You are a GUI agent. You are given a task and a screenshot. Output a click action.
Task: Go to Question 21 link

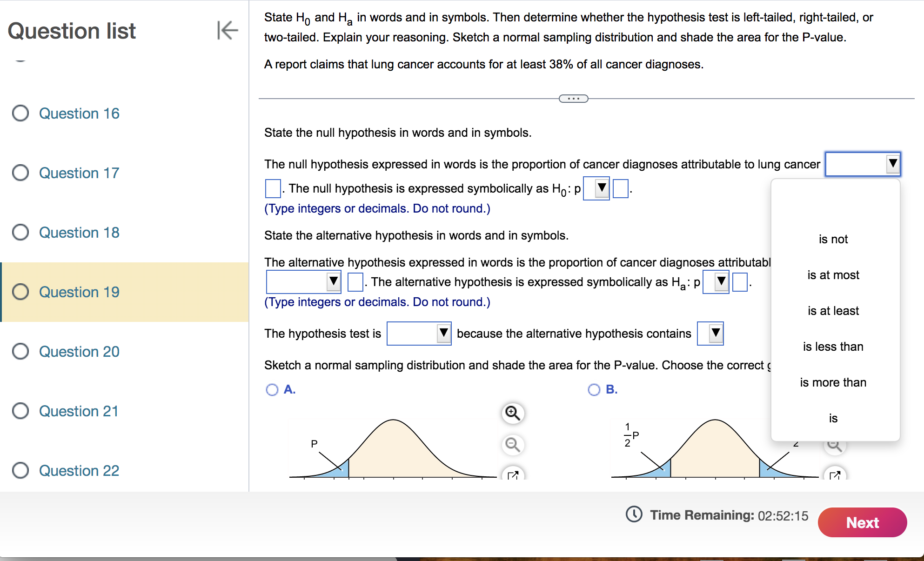point(79,411)
